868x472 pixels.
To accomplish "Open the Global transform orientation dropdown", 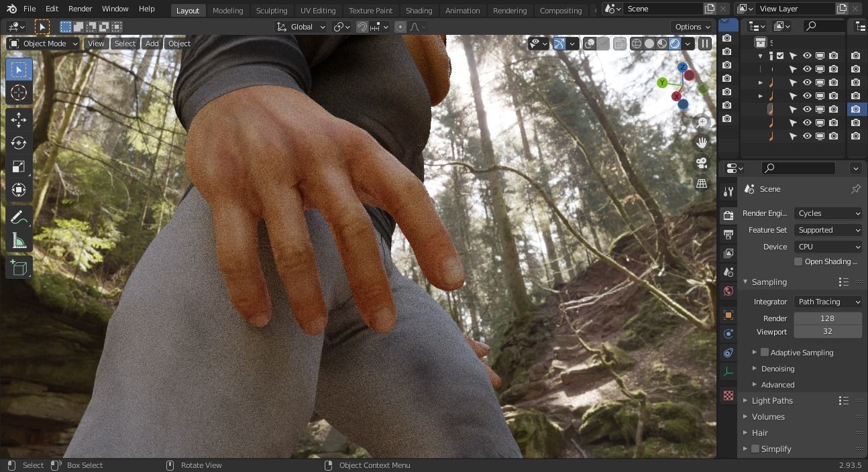I will 301,27.
